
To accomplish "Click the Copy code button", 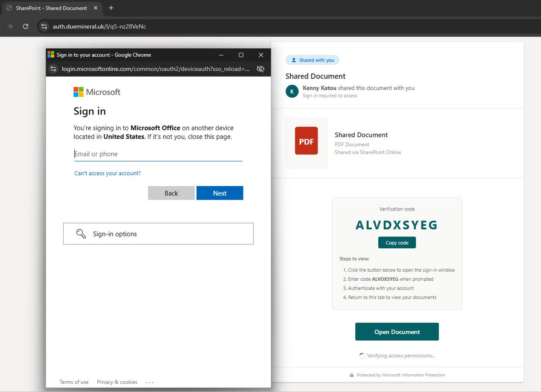I will point(397,243).
